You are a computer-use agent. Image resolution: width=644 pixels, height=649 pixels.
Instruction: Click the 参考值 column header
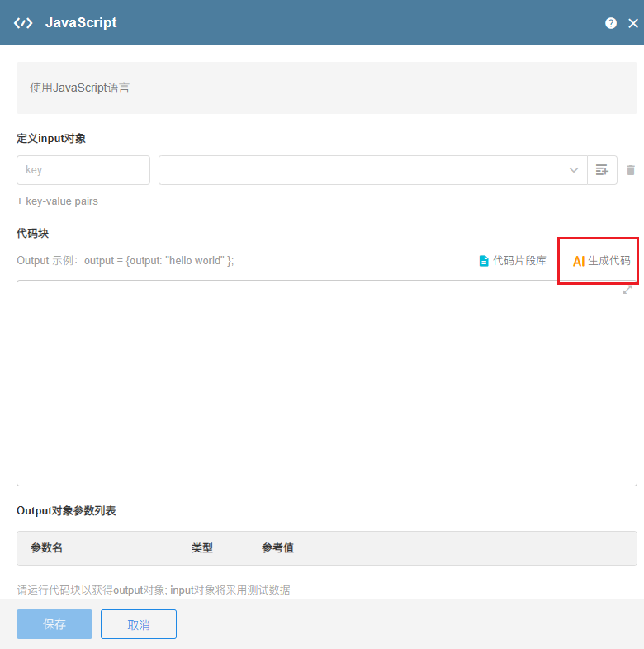pos(278,548)
